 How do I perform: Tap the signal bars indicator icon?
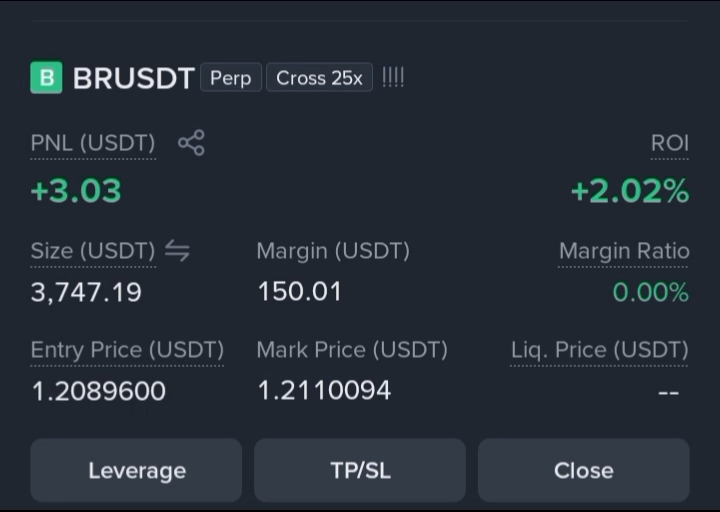393,77
